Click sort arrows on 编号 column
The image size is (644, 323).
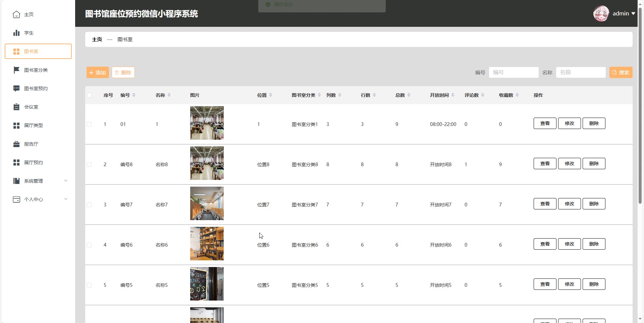pos(134,95)
